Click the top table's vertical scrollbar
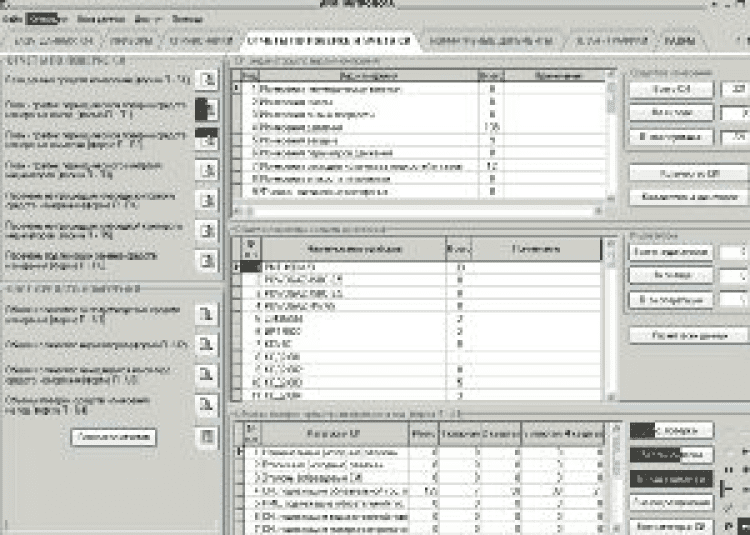This screenshot has width=750, height=535. tap(613, 135)
